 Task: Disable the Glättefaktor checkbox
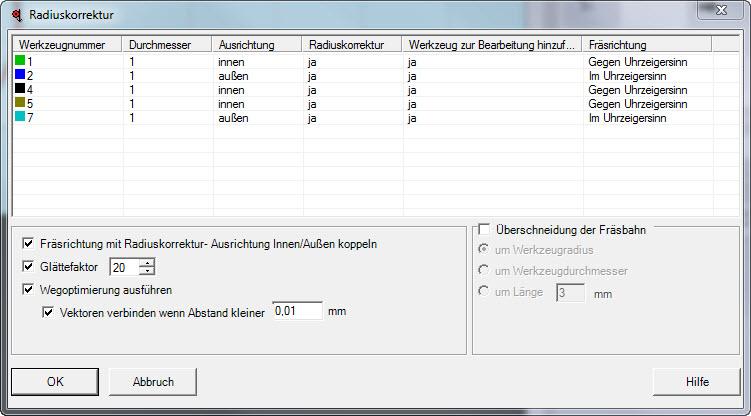point(28,267)
